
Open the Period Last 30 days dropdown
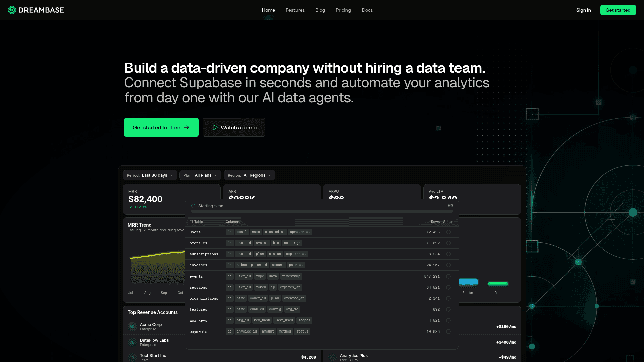[150, 175]
